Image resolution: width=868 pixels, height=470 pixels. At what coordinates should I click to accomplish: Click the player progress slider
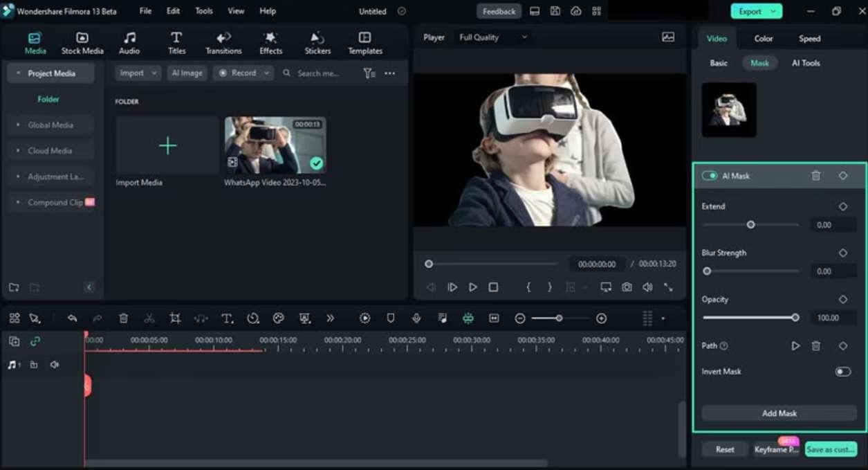tap(491, 264)
